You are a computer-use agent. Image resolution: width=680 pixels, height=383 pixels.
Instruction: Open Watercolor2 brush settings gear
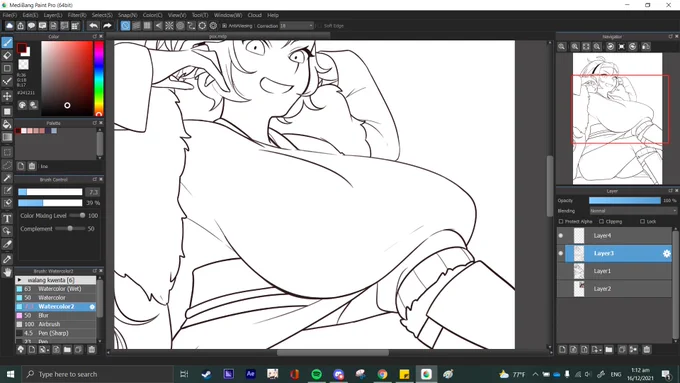click(92, 307)
